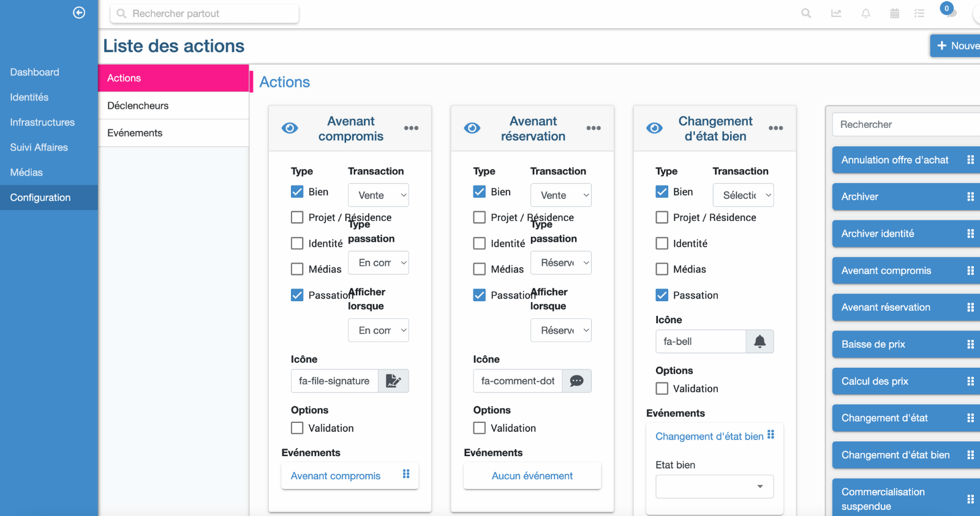Image resolution: width=980 pixels, height=516 pixels.
Task: Click the Avenant compromis event link
Action: 336,476
